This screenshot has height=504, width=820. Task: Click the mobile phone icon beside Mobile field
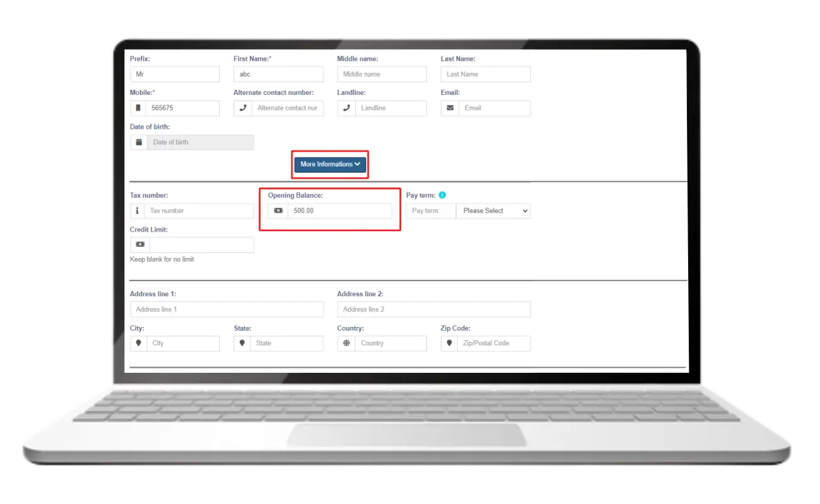pos(138,108)
